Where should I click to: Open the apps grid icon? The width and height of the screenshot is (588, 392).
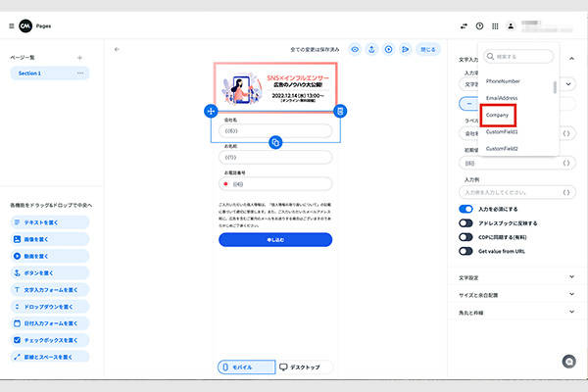click(496, 25)
